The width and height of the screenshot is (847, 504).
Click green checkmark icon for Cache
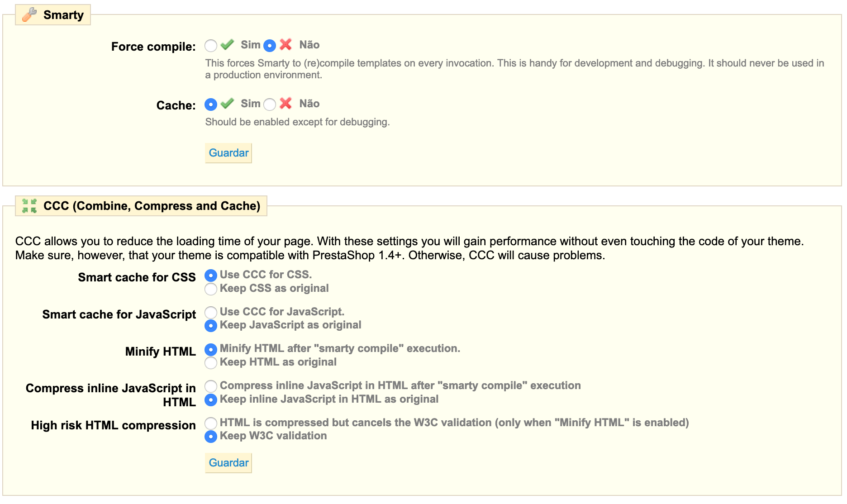point(227,104)
